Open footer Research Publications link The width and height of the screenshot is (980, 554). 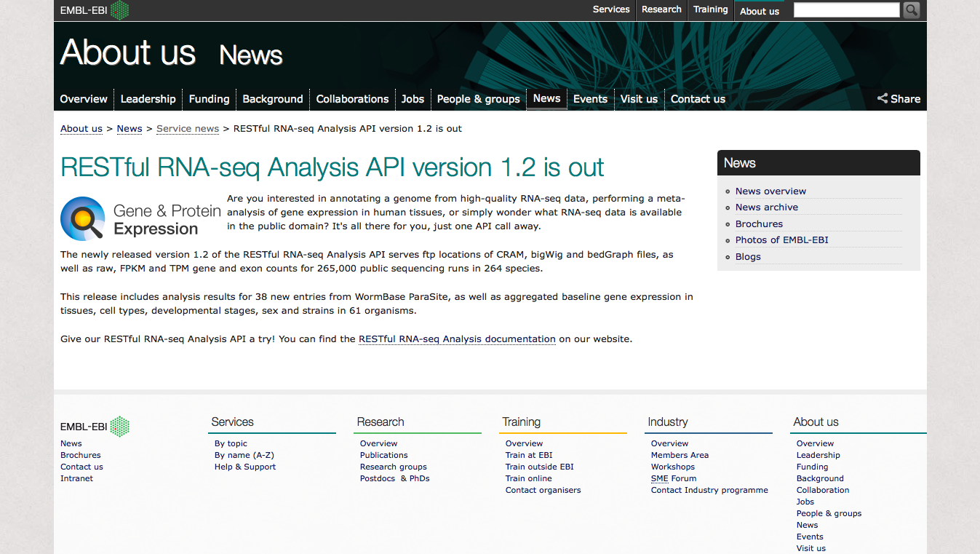click(384, 455)
